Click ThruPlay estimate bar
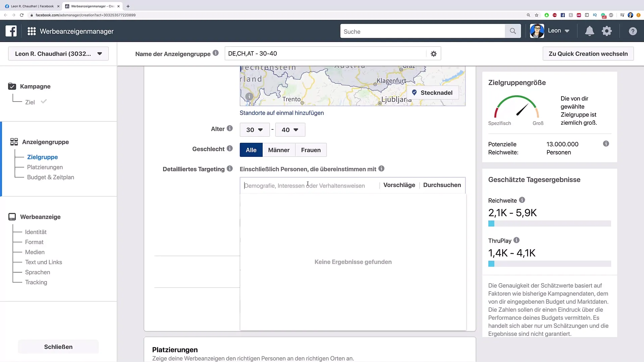 (549, 264)
